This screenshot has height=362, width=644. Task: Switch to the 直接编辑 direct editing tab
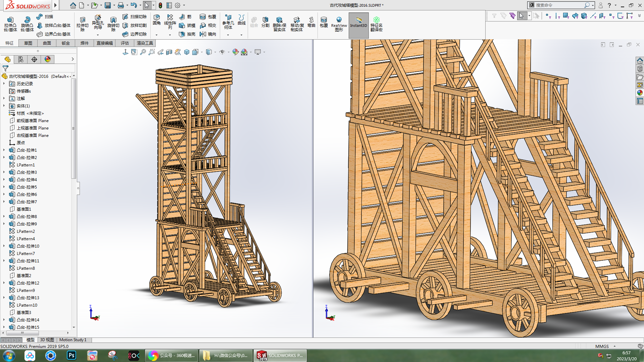tap(105, 43)
